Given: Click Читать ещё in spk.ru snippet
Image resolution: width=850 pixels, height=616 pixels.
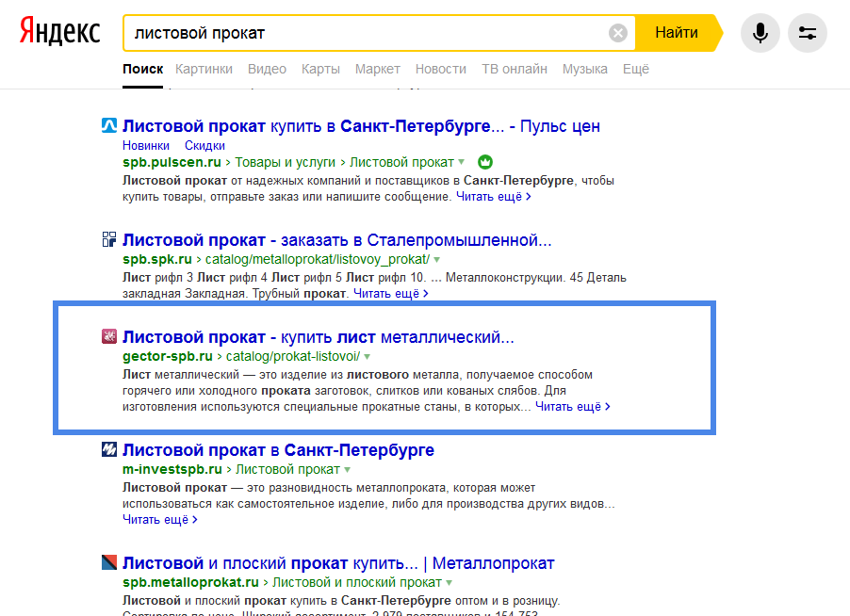Looking at the screenshot, I should (391, 293).
